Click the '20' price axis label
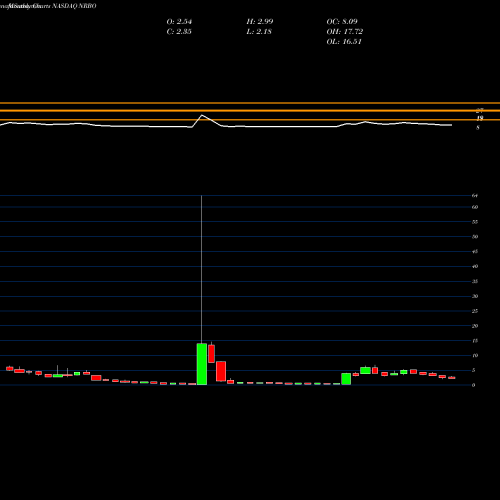The width and height of the screenshot is (500, 500). [475, 326]
